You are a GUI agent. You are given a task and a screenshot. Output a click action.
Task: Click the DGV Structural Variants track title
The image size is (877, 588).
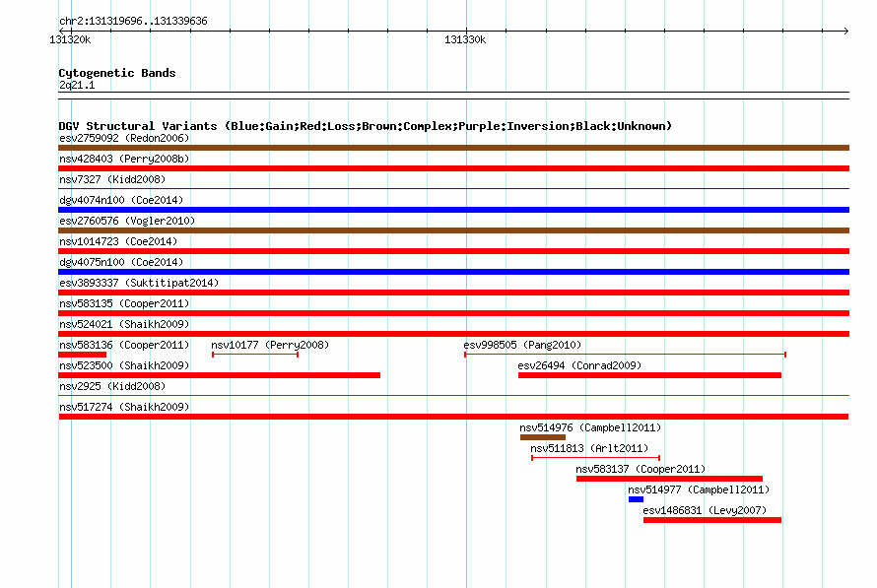click(366, 126)
